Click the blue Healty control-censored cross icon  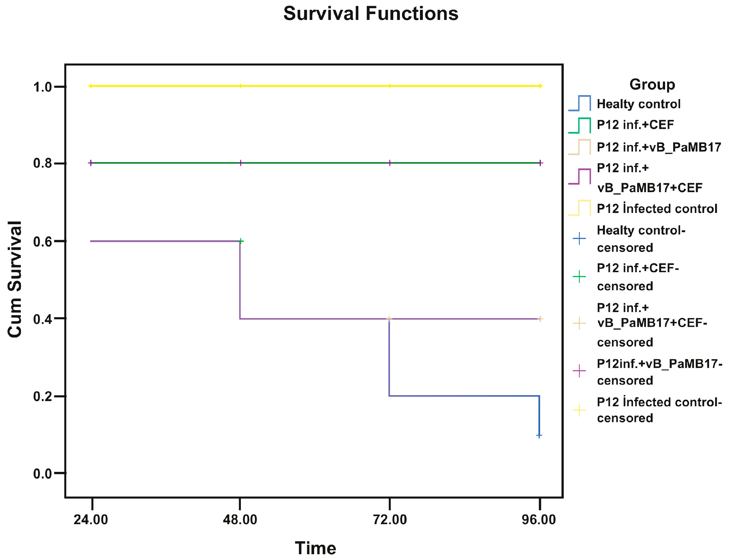579,239
